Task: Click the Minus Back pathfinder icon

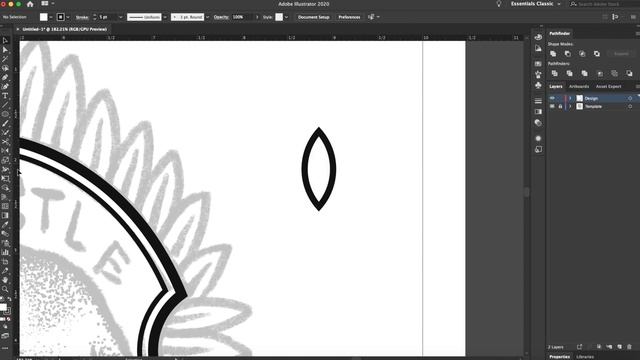Action: (629, 73)
